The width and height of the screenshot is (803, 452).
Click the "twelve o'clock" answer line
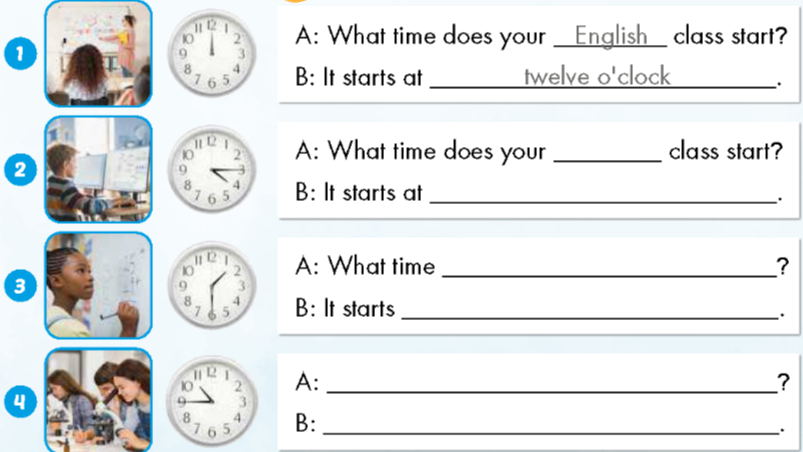(603, 79)
